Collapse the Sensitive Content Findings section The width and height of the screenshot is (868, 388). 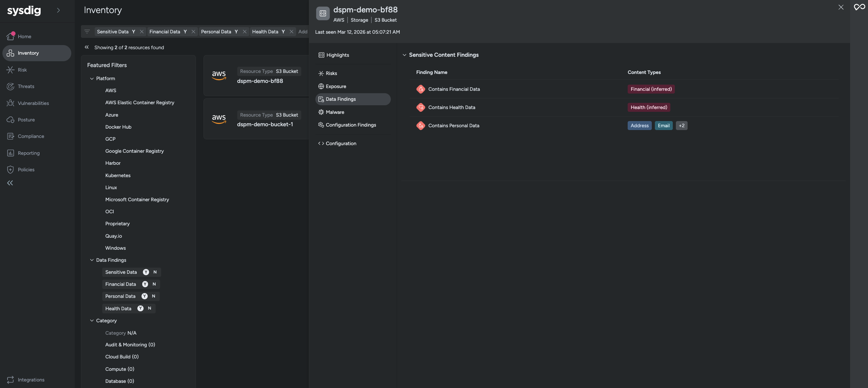(x=404, y=55)
